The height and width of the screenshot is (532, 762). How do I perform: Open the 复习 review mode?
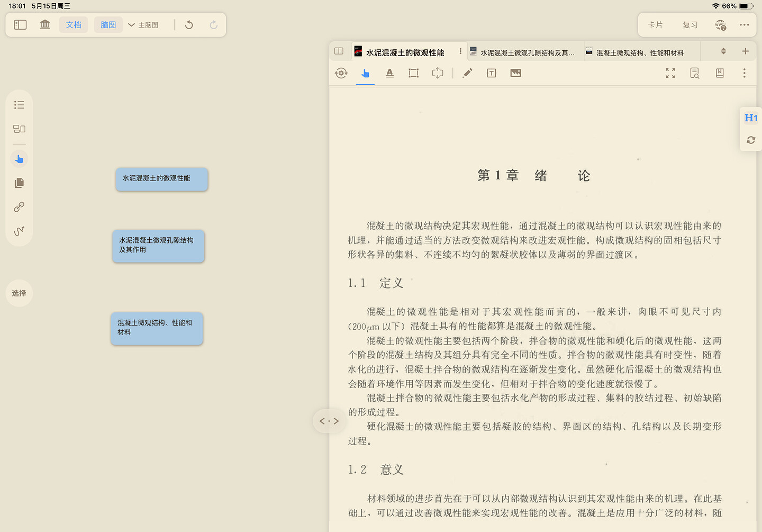(x=690, y=25)
